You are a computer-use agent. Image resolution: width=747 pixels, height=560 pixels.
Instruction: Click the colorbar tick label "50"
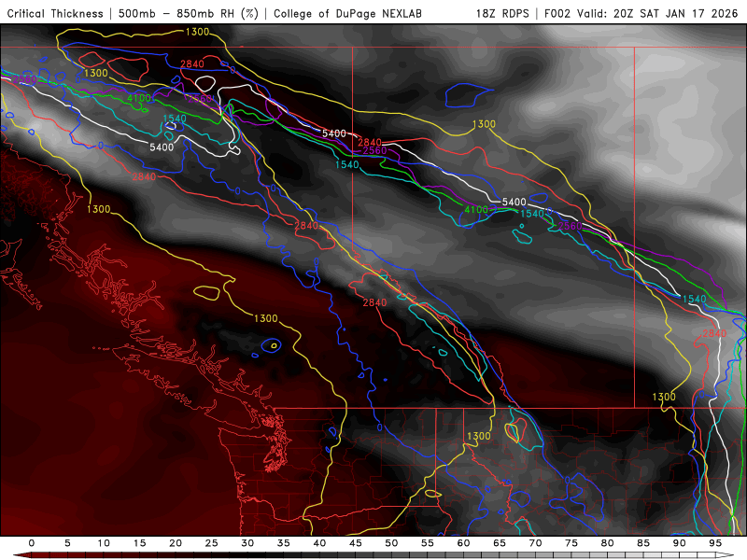click(x=391, y=543)
